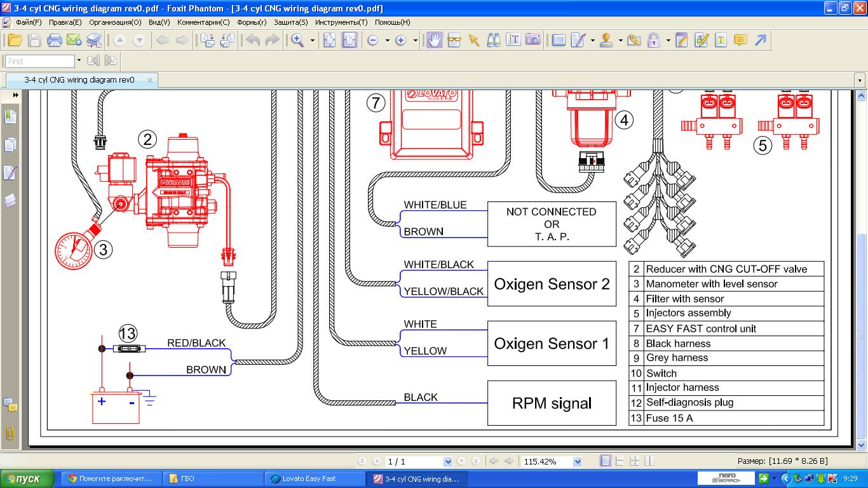Open the Организация(O) menu

[x=115, y=22]
